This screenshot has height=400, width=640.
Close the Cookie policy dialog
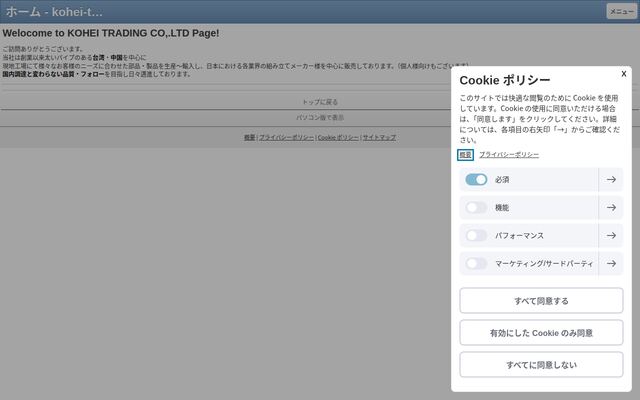click(623, 74)
